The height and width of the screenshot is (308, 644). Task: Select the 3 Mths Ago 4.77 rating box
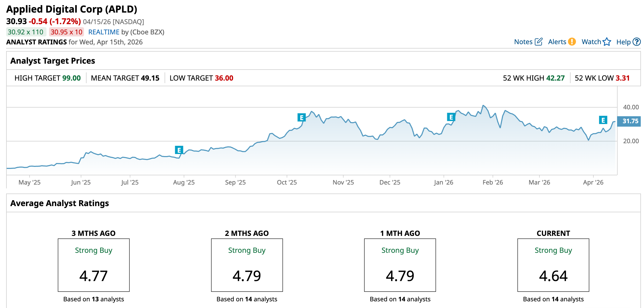[93, 265]
